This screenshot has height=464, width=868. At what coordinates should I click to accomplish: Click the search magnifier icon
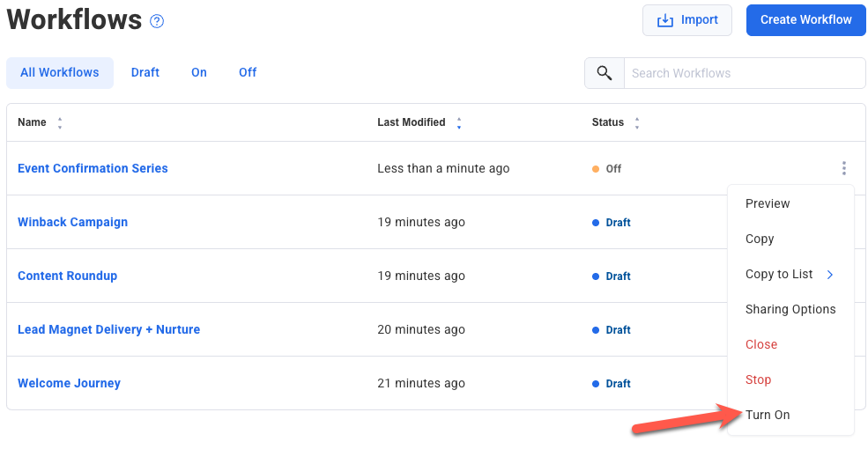605,73
